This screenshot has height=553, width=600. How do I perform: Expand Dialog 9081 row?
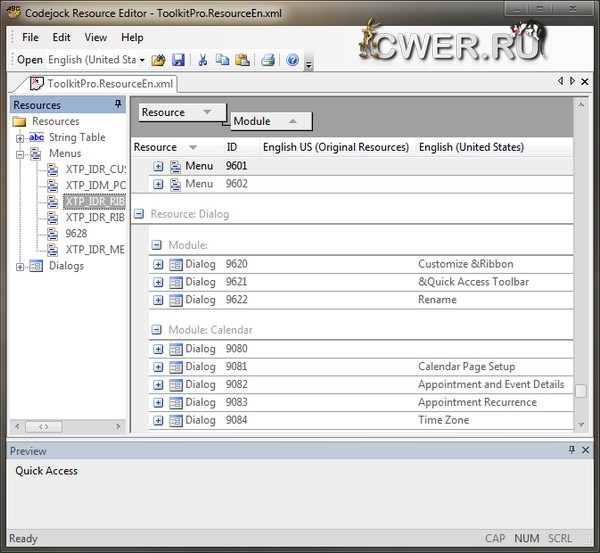coord(158,367)
